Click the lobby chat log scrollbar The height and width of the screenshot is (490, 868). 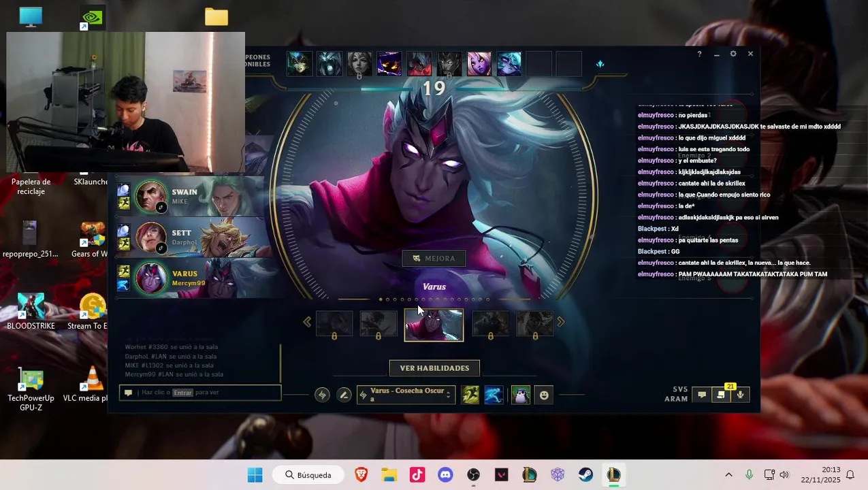(x=280, y=363)
